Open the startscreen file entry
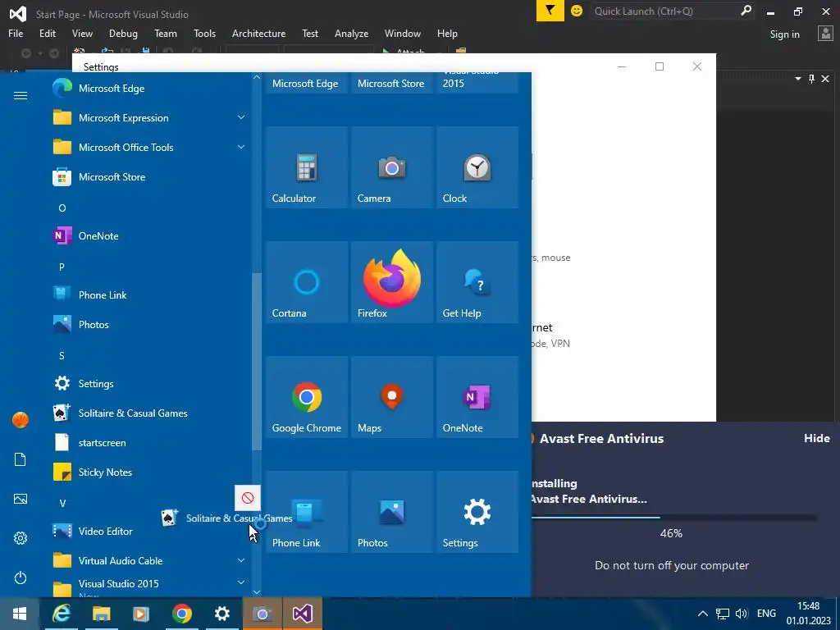840x630 pixels. point(149,442)
